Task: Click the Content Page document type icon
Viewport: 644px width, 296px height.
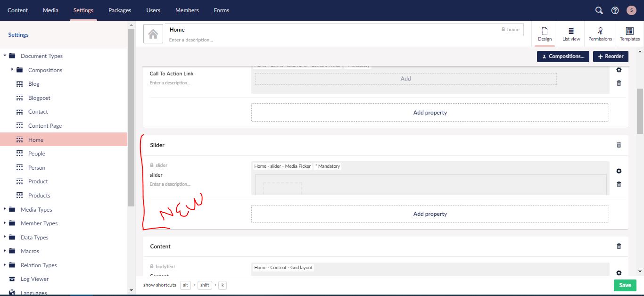Action: 19,126
